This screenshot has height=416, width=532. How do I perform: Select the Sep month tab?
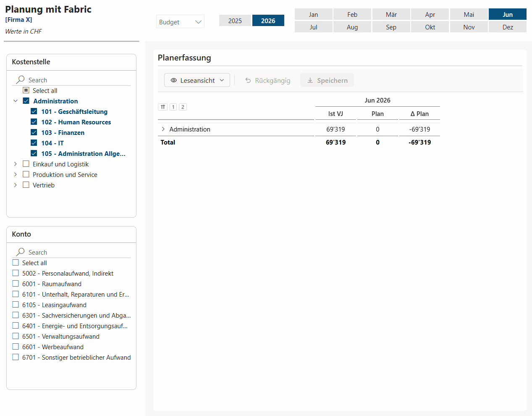click(391, 27)
